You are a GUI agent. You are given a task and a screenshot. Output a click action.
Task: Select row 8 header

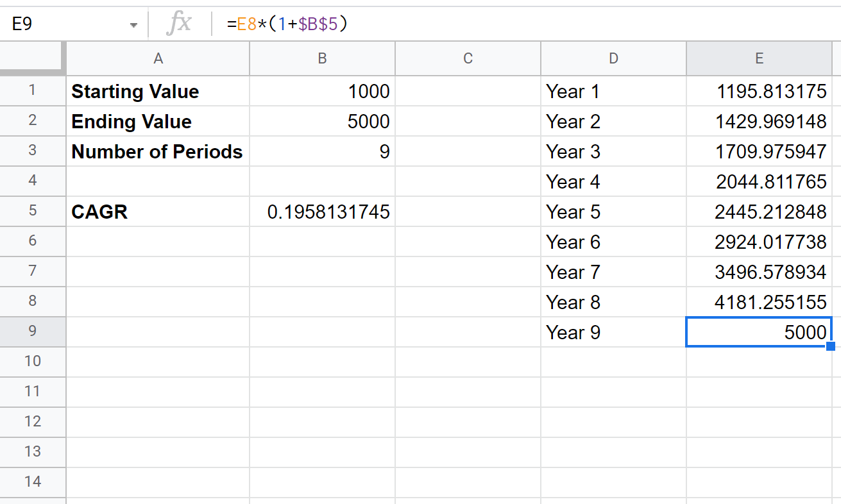(33, 302)
